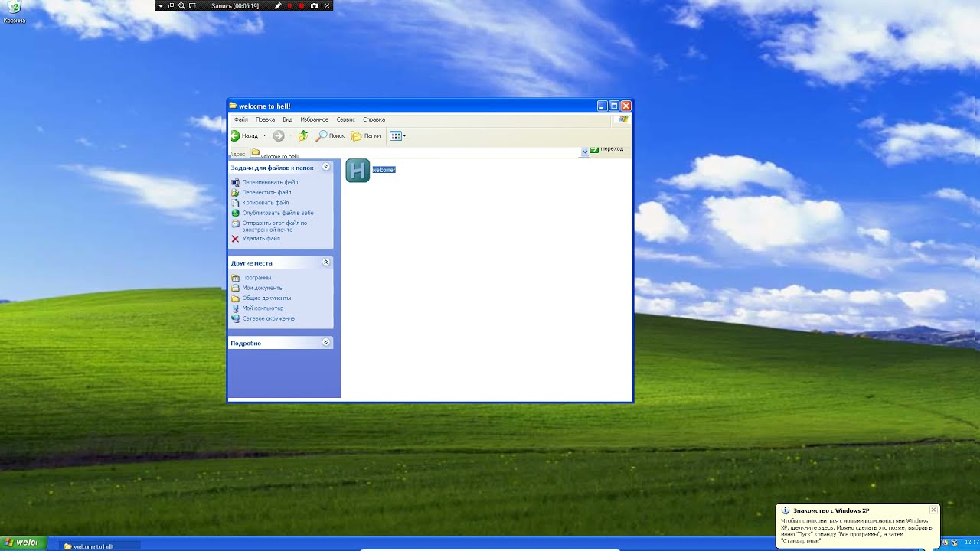Screen dimensions: 980x551
Task: Click the Переход go button
Action: tap(606, 149)
